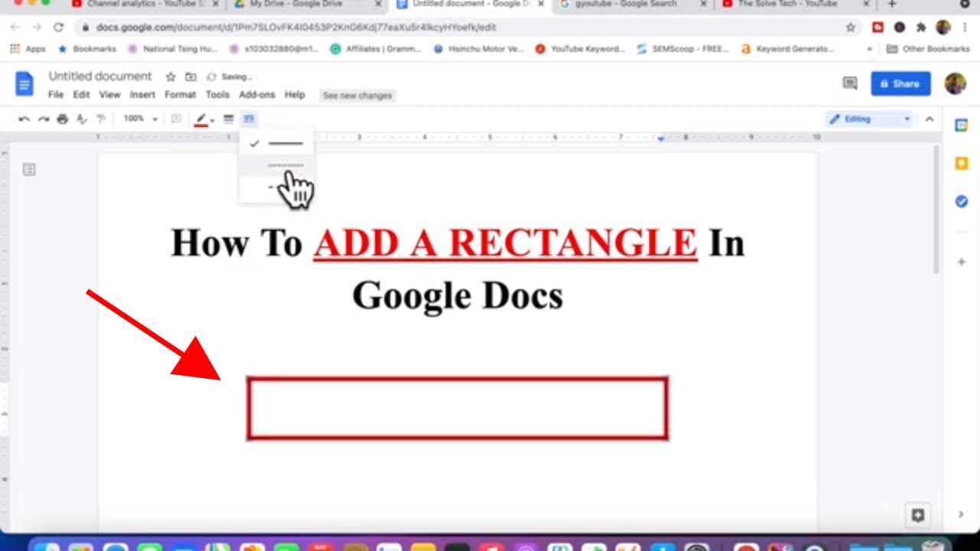Open a new browser tab

point(892,4)
